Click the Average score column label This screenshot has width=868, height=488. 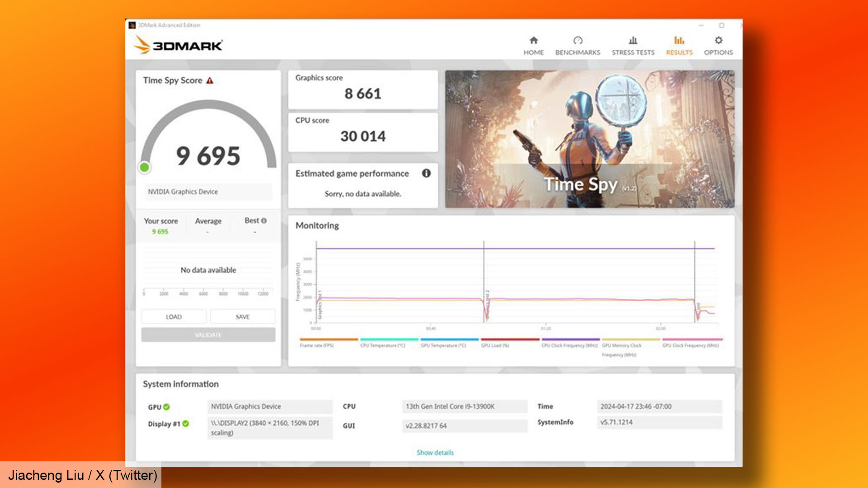point(208,221)
